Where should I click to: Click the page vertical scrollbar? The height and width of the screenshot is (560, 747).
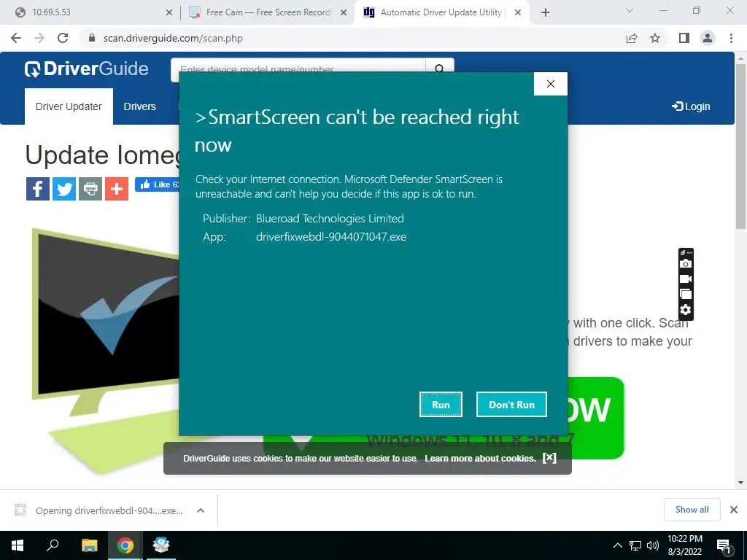(x=740, y=147)
